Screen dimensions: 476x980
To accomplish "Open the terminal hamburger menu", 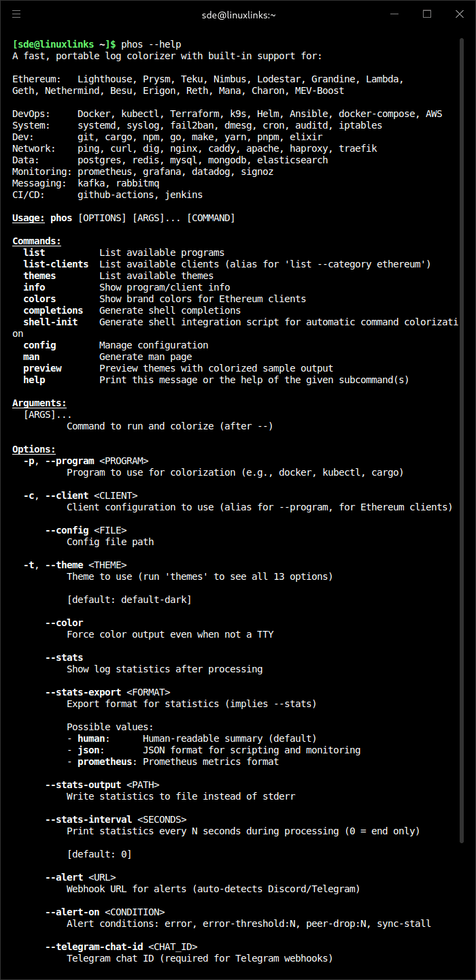I will coord(16,14).
